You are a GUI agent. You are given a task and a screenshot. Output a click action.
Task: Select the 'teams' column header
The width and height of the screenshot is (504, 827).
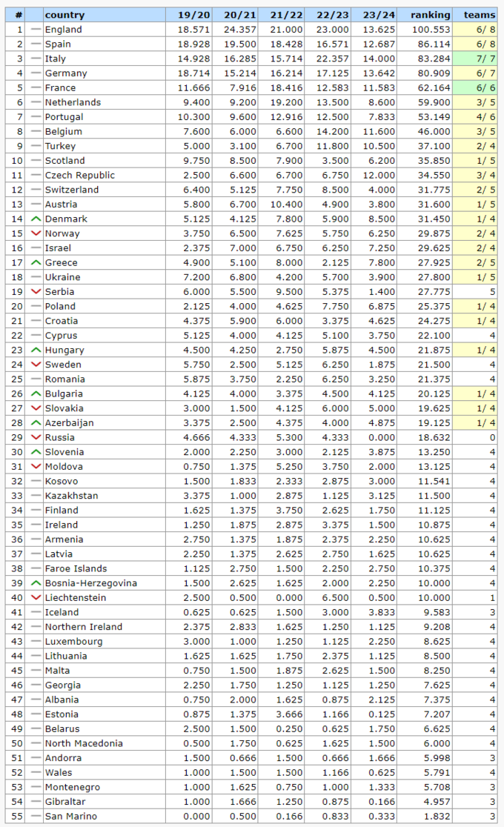pyautogui.click(x=480, y=15)
